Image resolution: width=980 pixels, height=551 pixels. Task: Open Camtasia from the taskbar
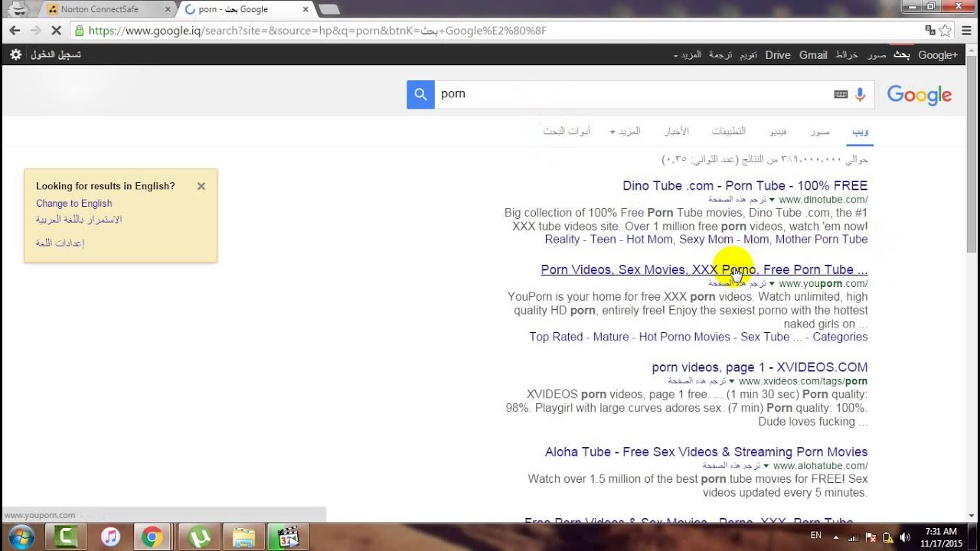[x=66, y=536]
